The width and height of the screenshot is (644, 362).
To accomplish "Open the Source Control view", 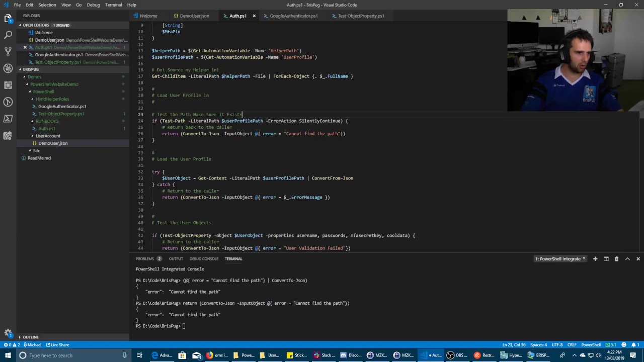I will 8,51.
